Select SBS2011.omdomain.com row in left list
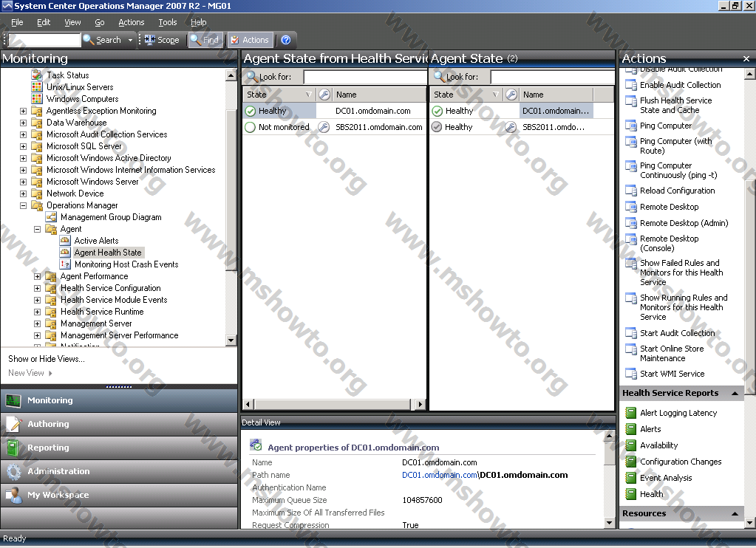Viewport: 756px width, 548px height. 335,127
